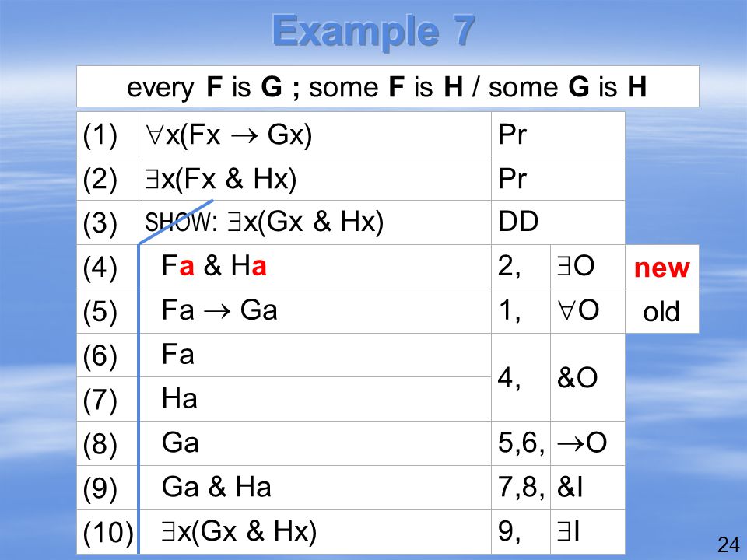
Task: Click the 'old' label cell
Action: [x=661, y=311]
